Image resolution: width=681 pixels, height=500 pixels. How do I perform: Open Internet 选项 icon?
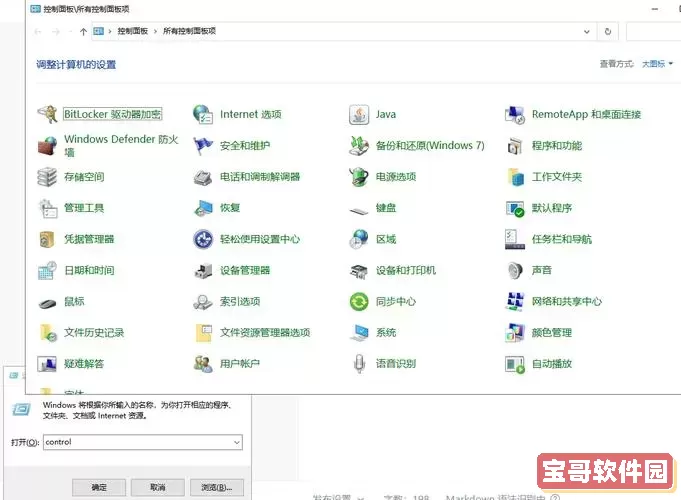pyautogui.click(x=203, y=114)
